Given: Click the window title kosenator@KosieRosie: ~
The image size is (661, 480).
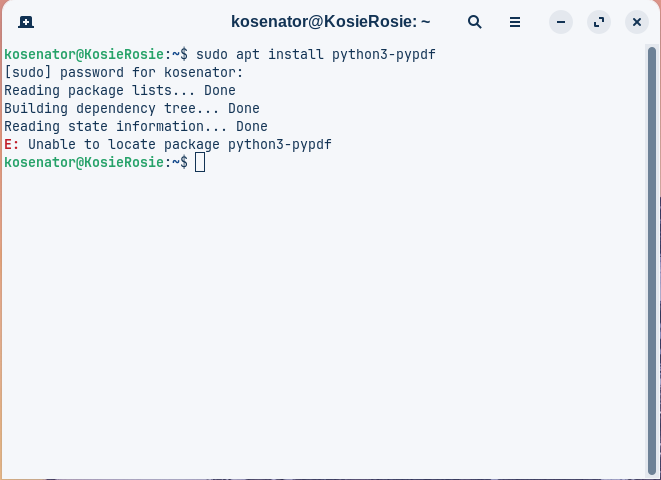Looking at the screenshot, I should click(x=330, y=21).
